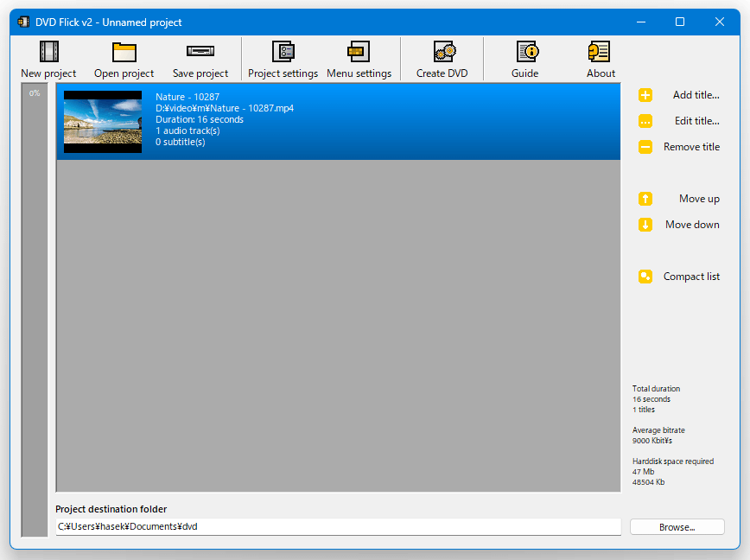Click the 48504 Kb value
Screen dimensions: 750x560
click(x=649, y=482)
